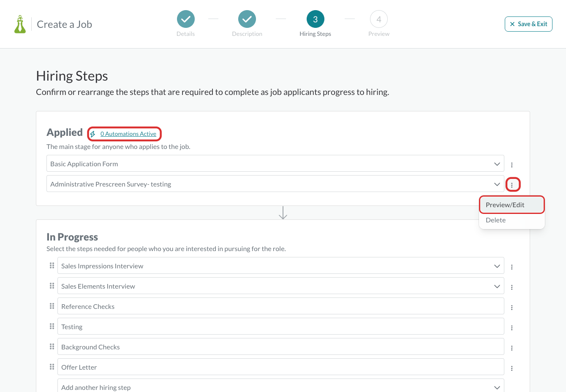Click the In Progress section heading
The image size is (566, 392).
click(x=72, y=237)
